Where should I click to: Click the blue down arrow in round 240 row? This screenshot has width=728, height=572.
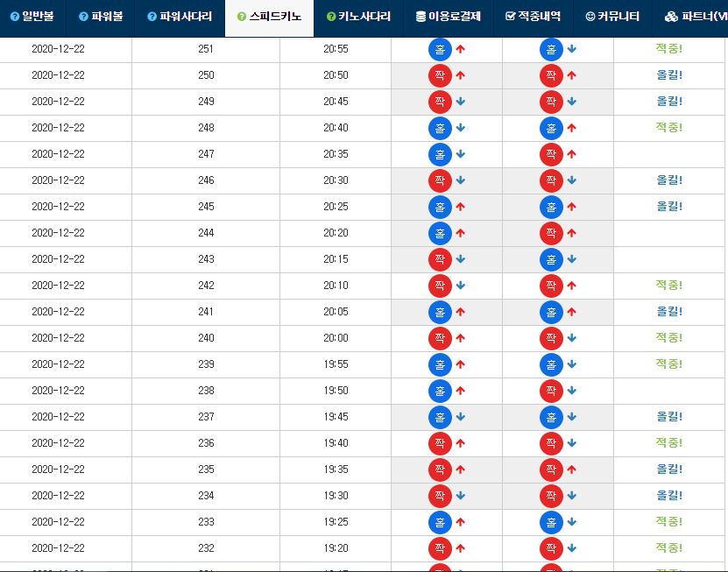571,338
